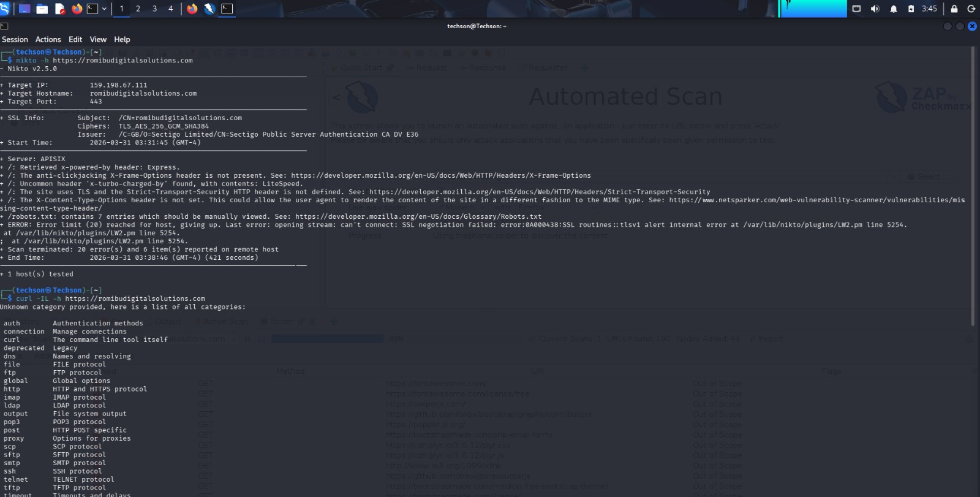
Task: Focus the Firefox window in taskbar
Action: coord(192,9)
